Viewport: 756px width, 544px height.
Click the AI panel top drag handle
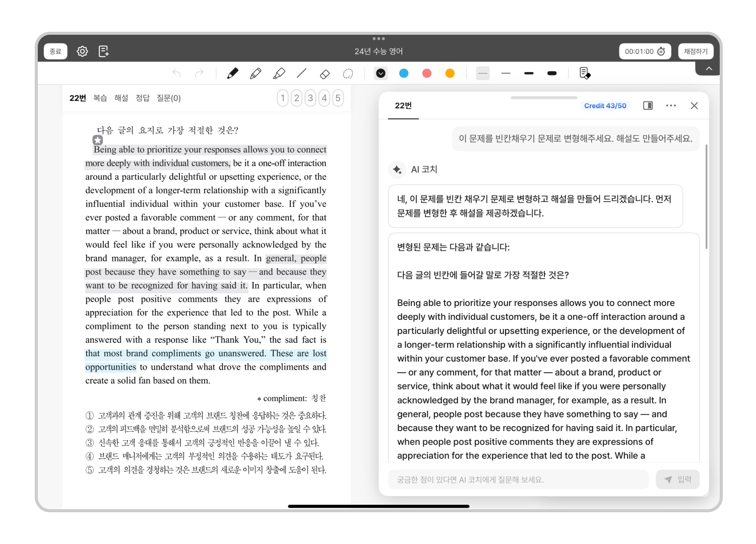(x=544, y=97)
